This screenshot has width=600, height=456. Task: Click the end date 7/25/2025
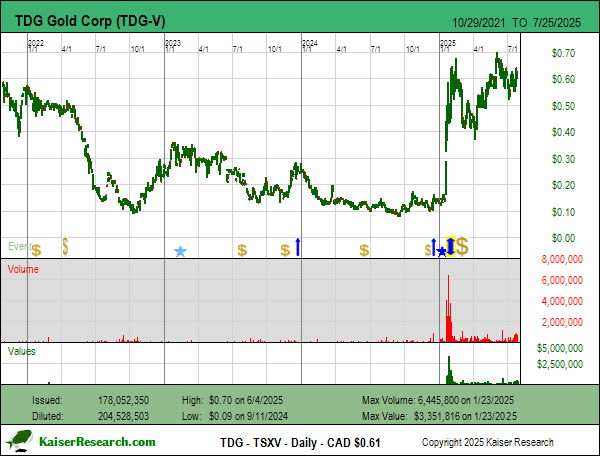557,23
